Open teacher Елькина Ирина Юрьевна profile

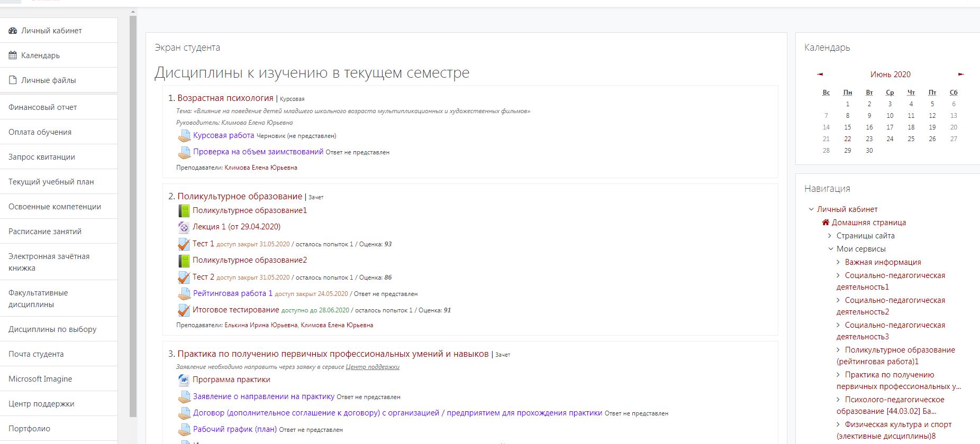(x=261, y=326)
